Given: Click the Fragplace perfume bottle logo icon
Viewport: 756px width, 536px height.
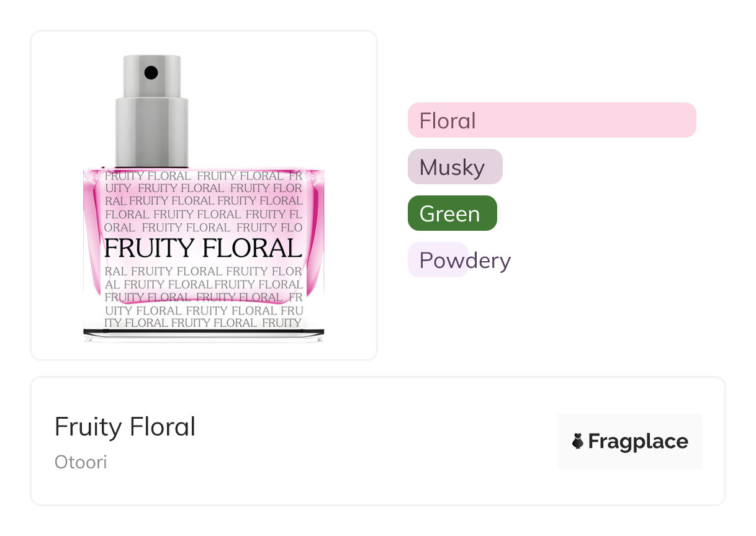Looking at the screenshot, I should coord(578,442).
